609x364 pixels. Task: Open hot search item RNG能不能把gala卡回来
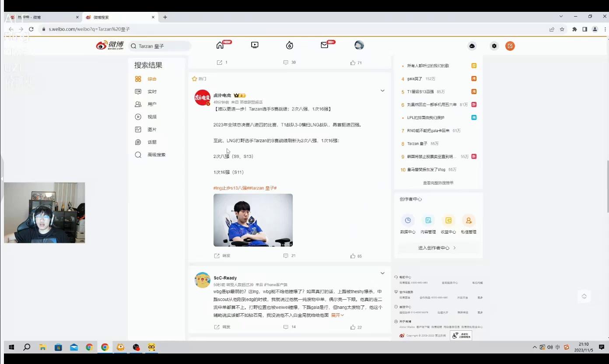pos(428,130)
